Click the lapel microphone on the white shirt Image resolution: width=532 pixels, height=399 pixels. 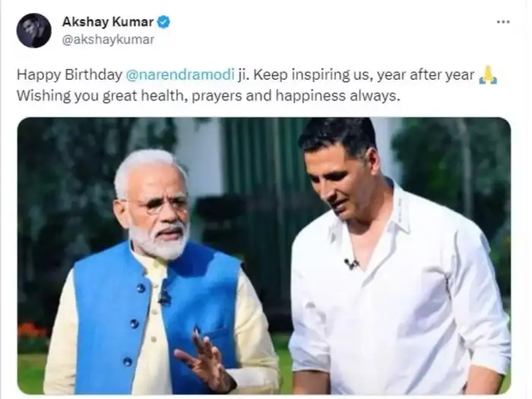click(350, 263)
